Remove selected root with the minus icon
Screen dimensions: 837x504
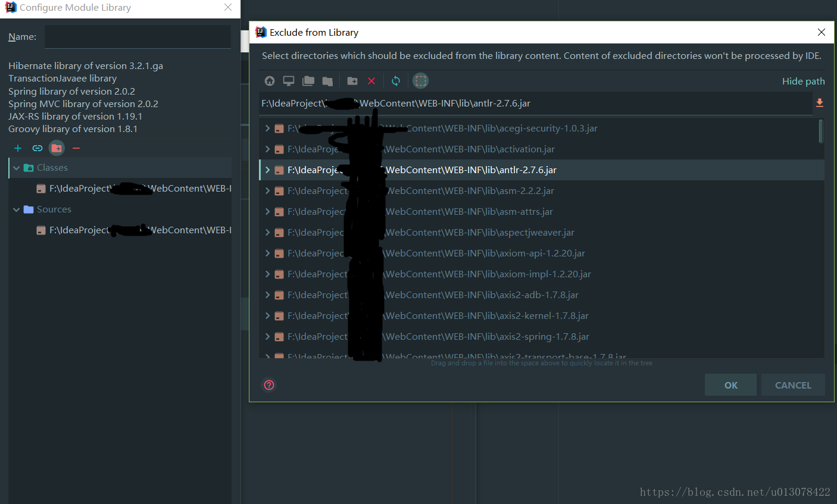(x=76, y=148)
